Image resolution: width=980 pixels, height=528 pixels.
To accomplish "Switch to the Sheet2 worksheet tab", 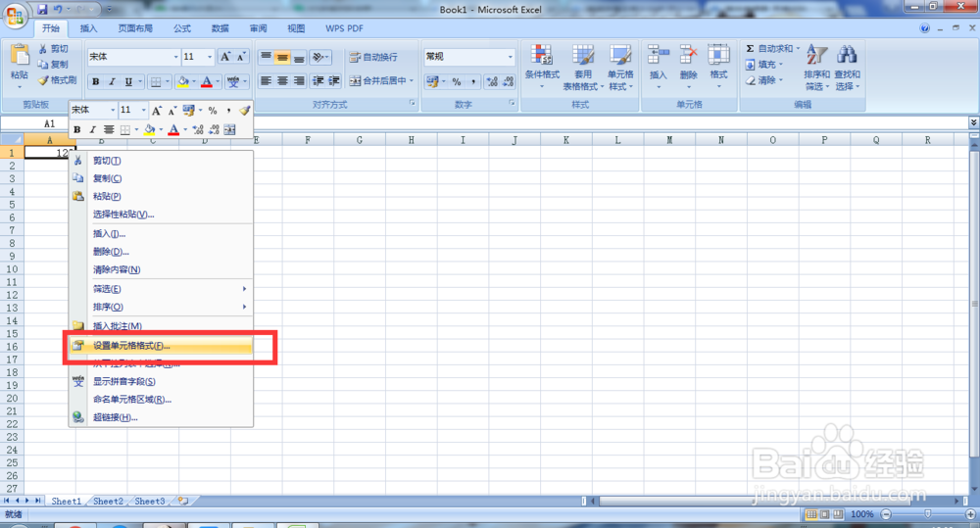I will [x=108, y=502].
